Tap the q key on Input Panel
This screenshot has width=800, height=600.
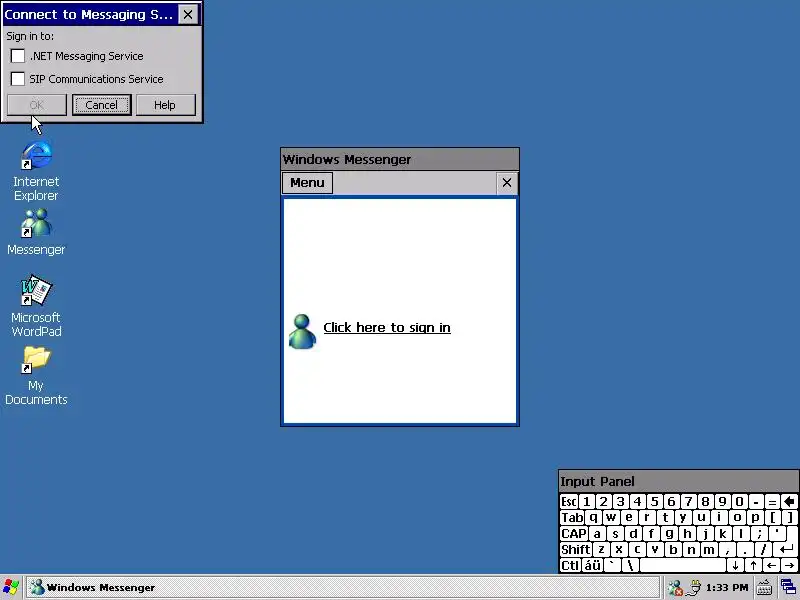[593, 517]
